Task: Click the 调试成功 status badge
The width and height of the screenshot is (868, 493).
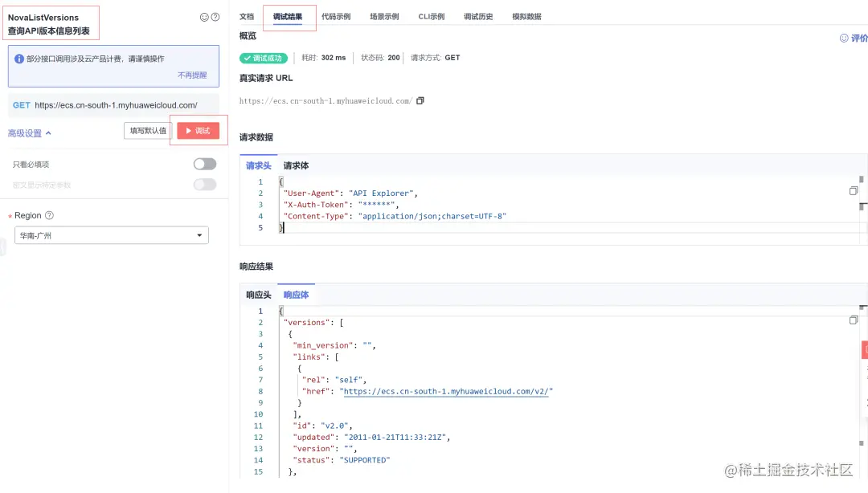Action: pos(264,58)
